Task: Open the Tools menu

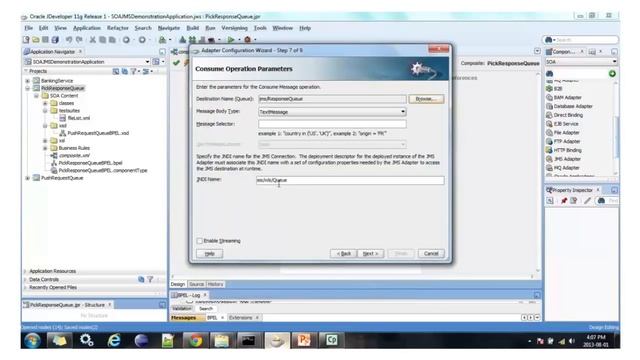Action: [x=260, y=28]
